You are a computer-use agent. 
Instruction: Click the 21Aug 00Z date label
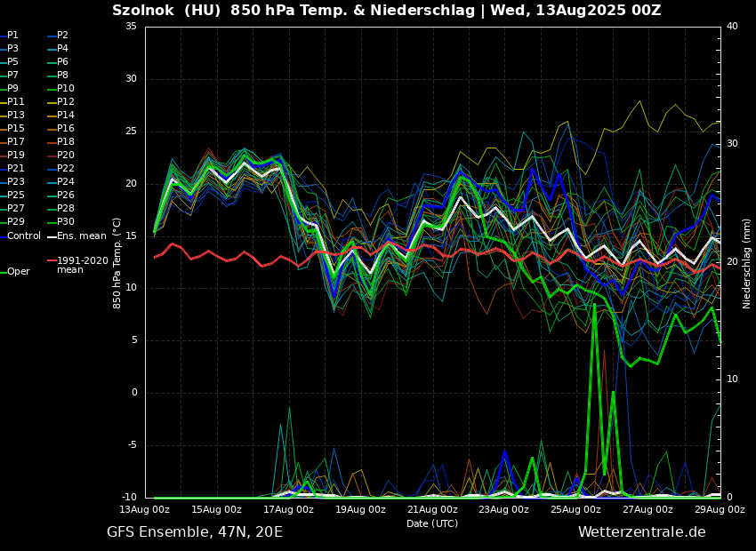(x=432, y=510)
